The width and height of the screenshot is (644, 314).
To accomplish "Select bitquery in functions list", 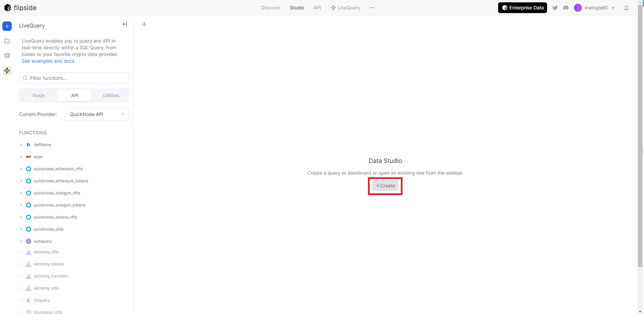I will pyautogui.click(x=42, y=300).
